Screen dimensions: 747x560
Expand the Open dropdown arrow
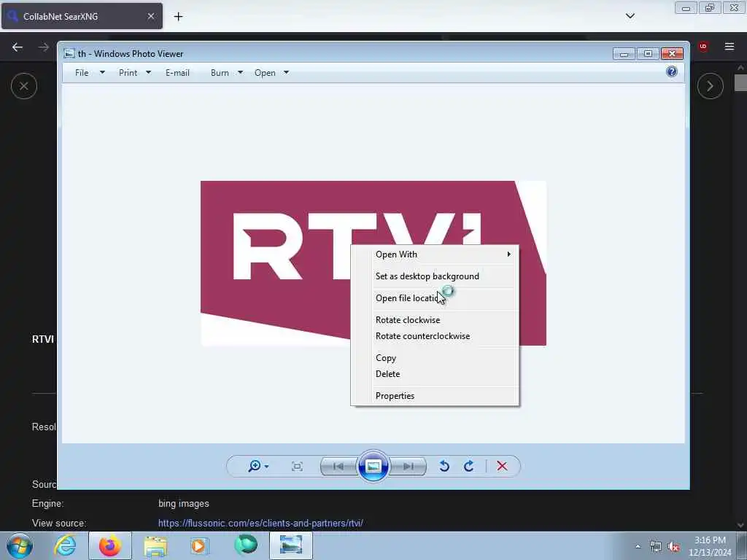286,72
